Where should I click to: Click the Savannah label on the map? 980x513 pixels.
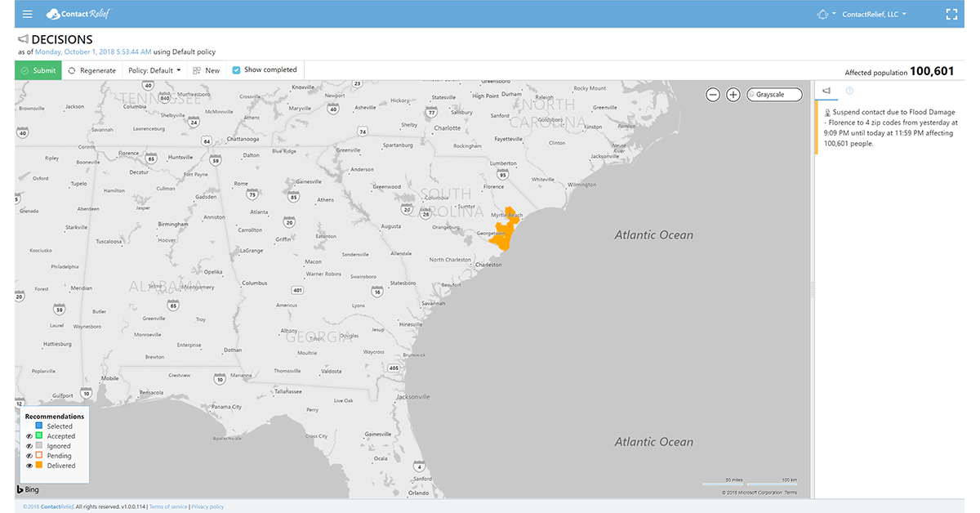(434, 303)
